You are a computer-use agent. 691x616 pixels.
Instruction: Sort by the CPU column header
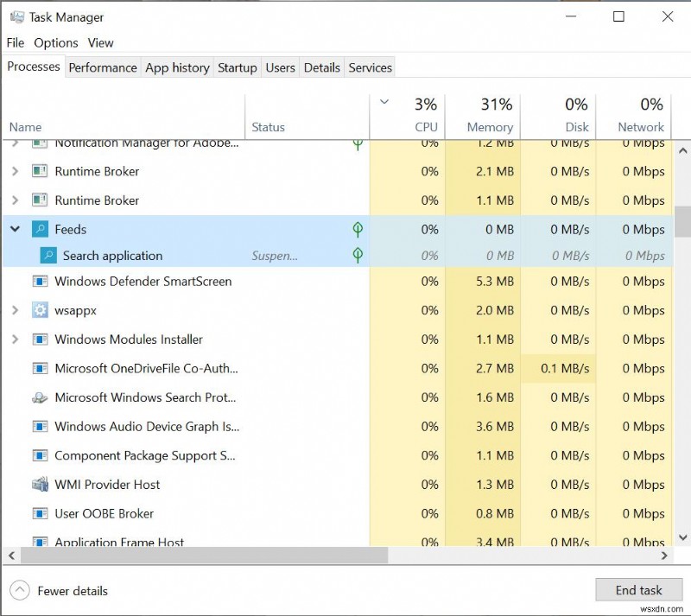(407, 117)
